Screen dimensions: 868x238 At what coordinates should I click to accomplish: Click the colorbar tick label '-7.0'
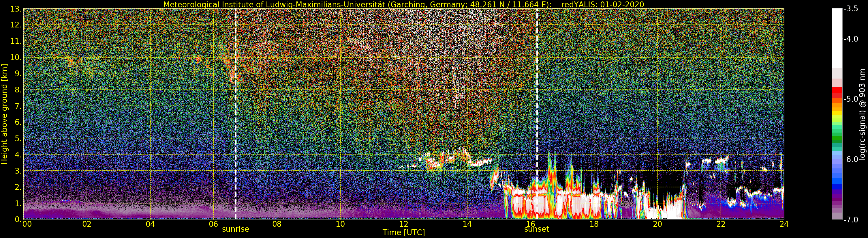point(851,220)
